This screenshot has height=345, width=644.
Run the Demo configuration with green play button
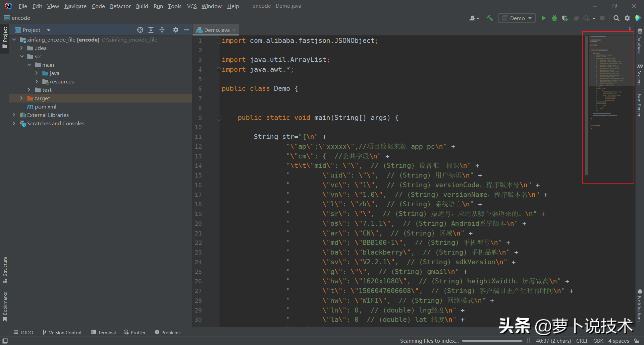click(543, 18)
